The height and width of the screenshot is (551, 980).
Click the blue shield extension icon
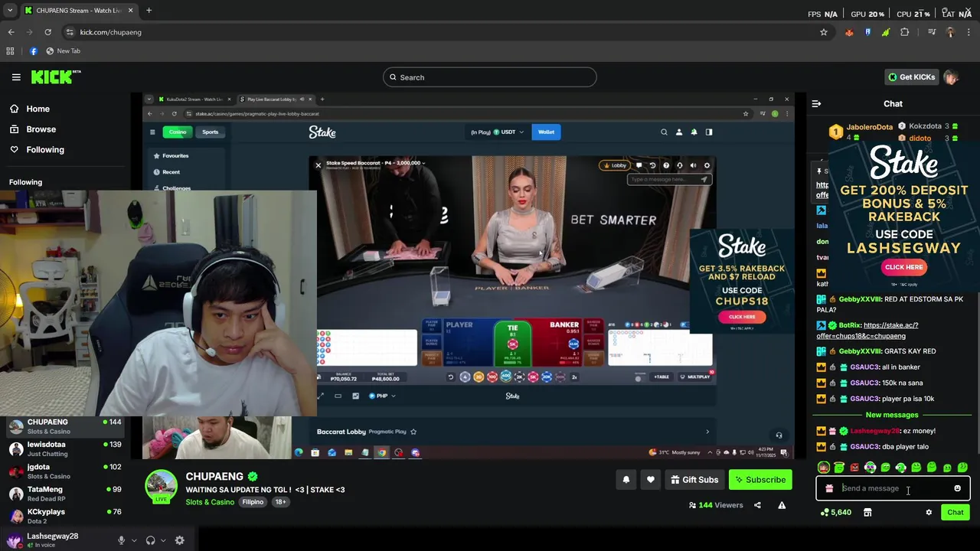867,32
